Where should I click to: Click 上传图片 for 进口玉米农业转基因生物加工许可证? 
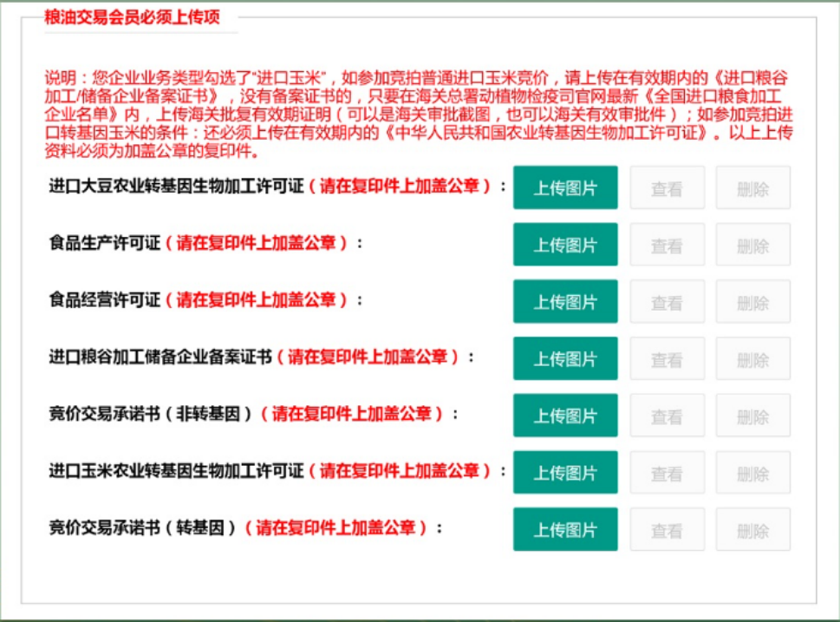click(565, 473)
